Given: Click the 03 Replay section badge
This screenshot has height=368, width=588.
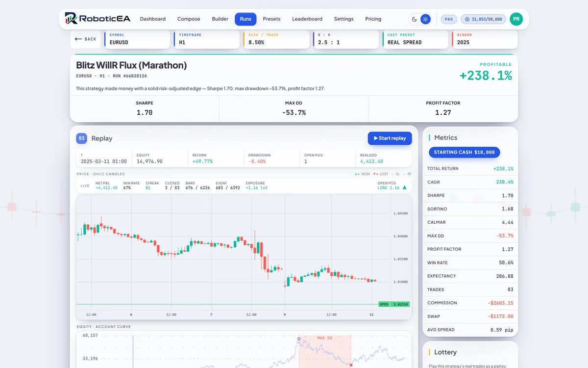Looking at the screenshot, I should (82, 138).
